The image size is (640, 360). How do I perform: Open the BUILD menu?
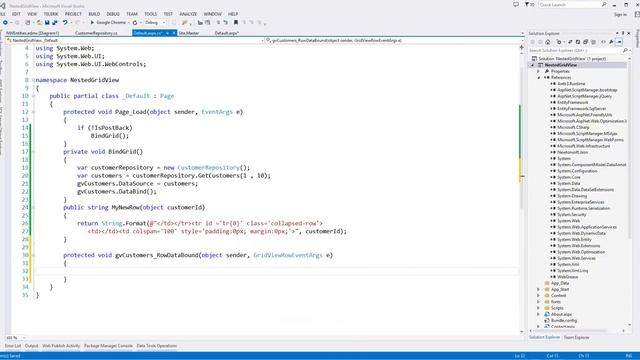94,14
